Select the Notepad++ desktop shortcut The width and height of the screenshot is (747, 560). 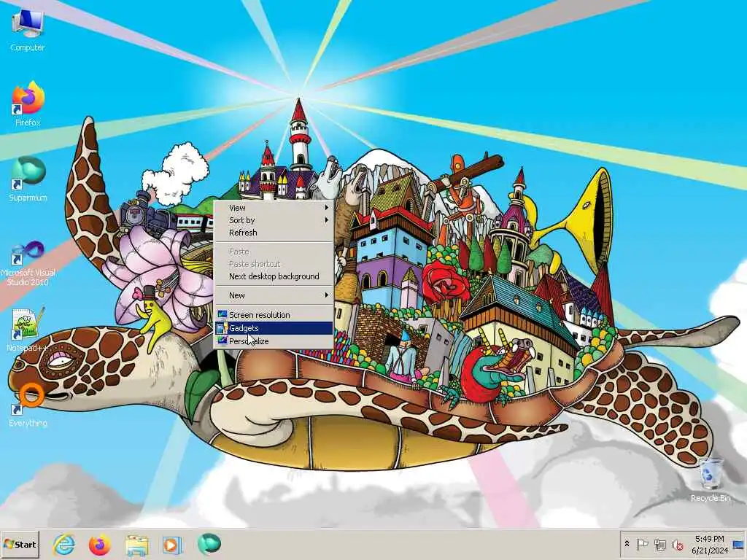coord(27,330)
